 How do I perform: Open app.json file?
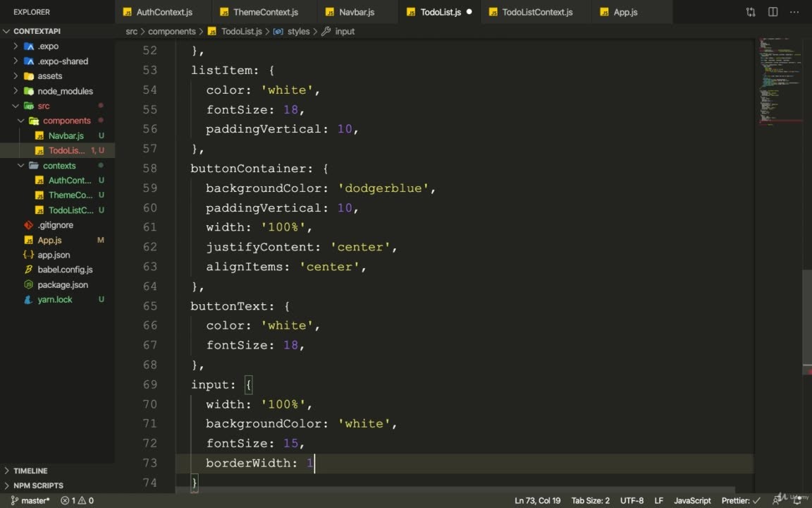54,255
